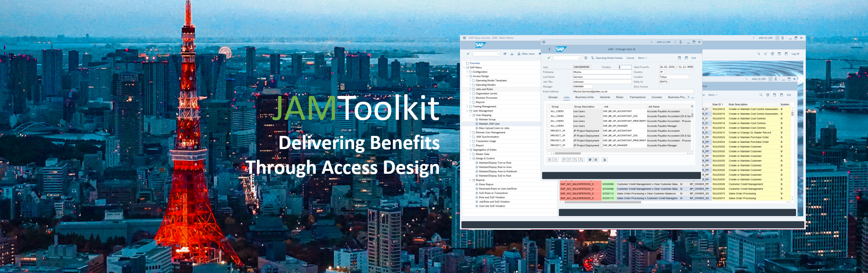This screenshot has height=273, width=868.
Task: Expand the Jobs and Roles folder
Action: click(470, 89)
